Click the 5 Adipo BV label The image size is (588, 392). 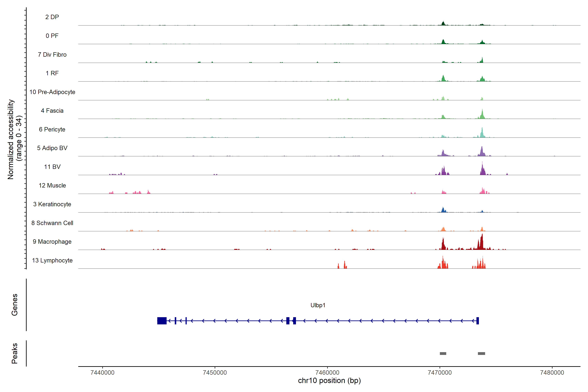52,148
